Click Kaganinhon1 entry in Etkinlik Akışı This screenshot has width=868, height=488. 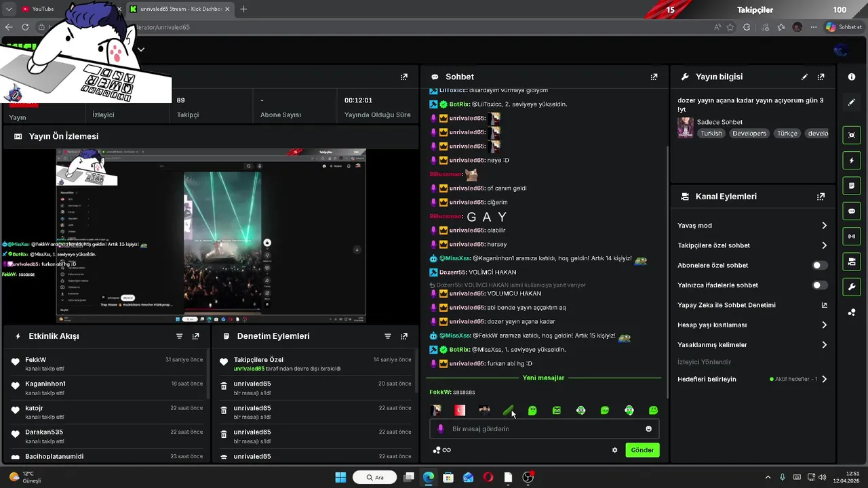(x=106, y=388)
